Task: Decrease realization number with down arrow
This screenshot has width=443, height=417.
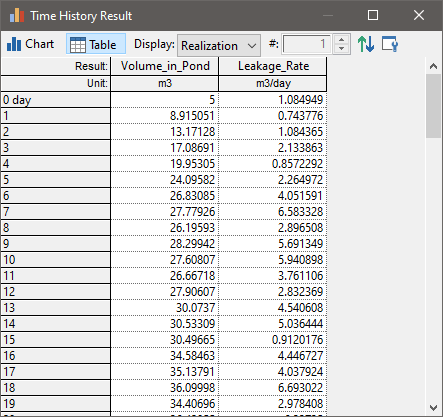Action: point(341,48)
